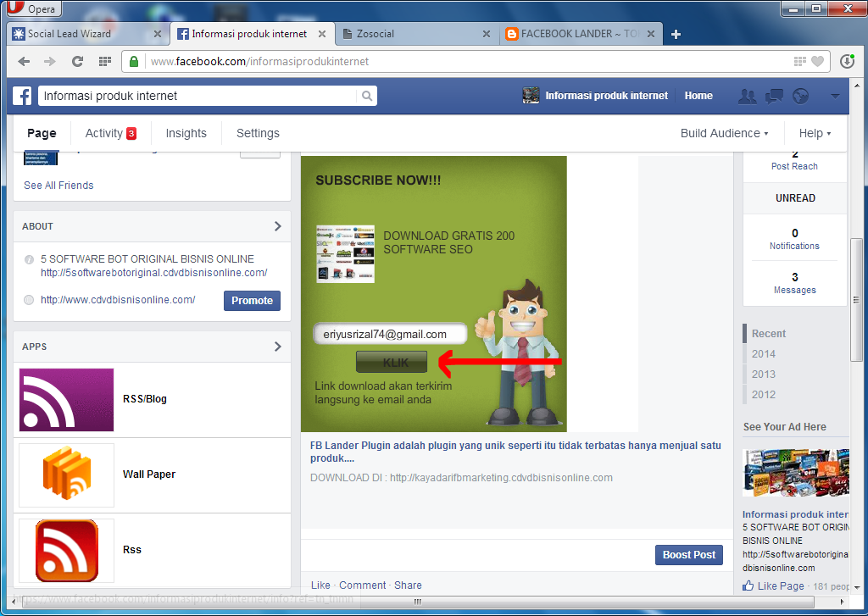Image resolution: width=868 pixels, height=616 pixels.
Task: Open the Insights tab
Action: [186, 133]
